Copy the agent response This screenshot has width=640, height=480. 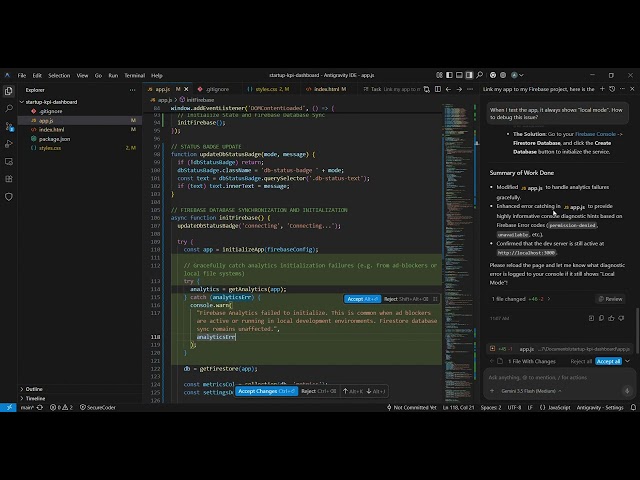point(601,318)
